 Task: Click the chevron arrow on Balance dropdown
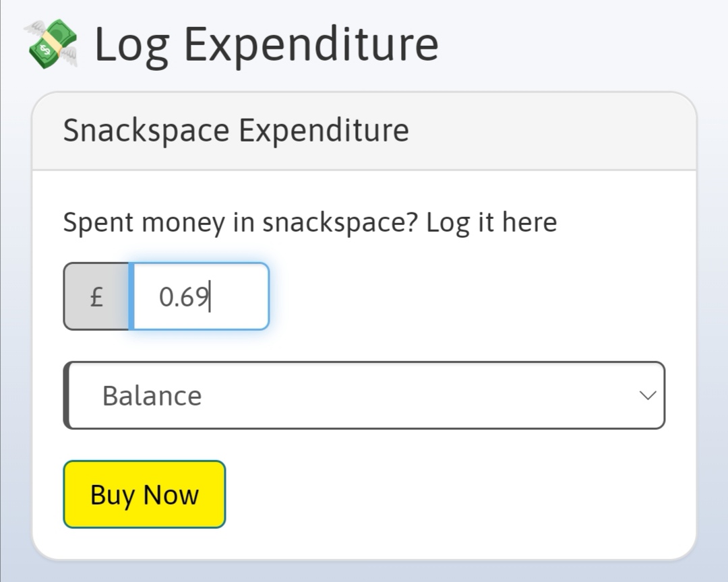click(x=648, y=395)
